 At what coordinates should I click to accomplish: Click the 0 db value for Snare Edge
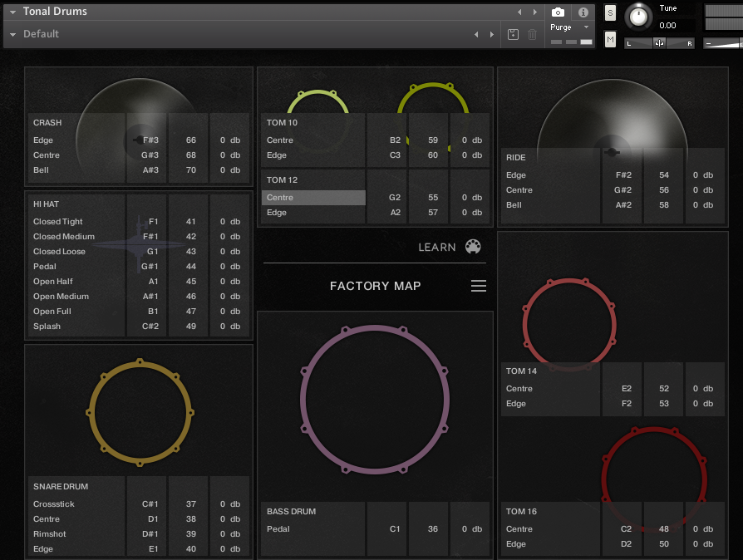pos(230,549)
